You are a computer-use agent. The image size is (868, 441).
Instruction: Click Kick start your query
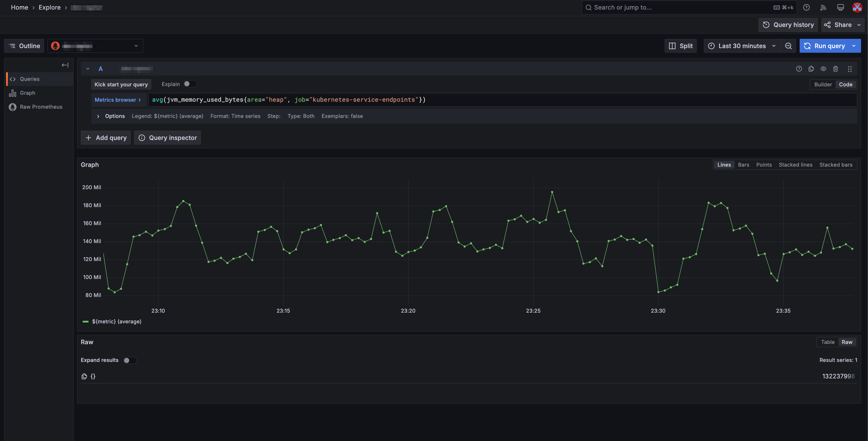121,84
